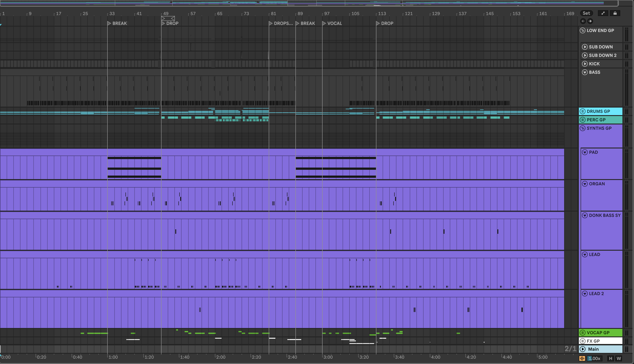
Task: Toggle the automation mode button
Action: pos(603,13)
